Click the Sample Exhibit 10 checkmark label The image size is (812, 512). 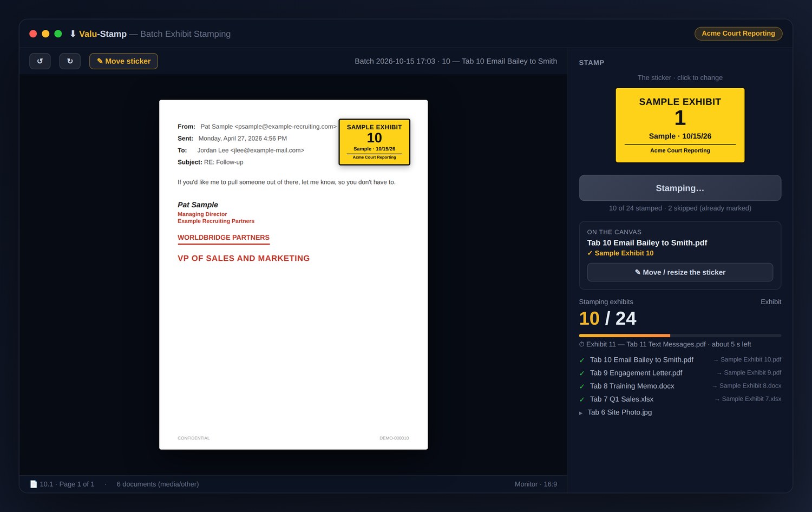[x=620, y=253]
